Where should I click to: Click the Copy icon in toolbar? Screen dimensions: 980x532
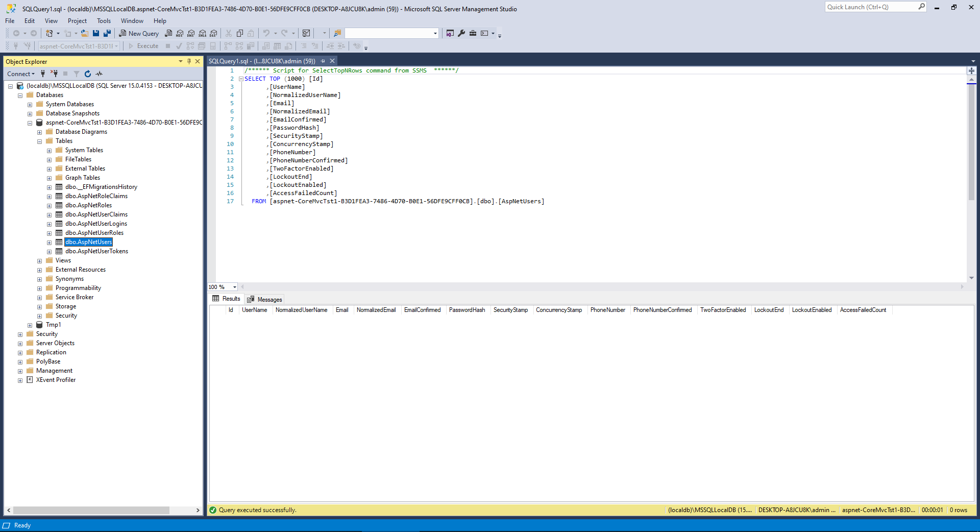240,33
